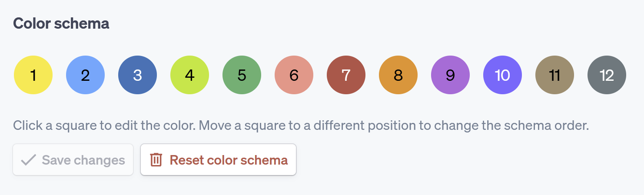This screenshot has width=644, height=195.
Task: Choose the gray swatch number 12
Action: (x=607, y=75)
